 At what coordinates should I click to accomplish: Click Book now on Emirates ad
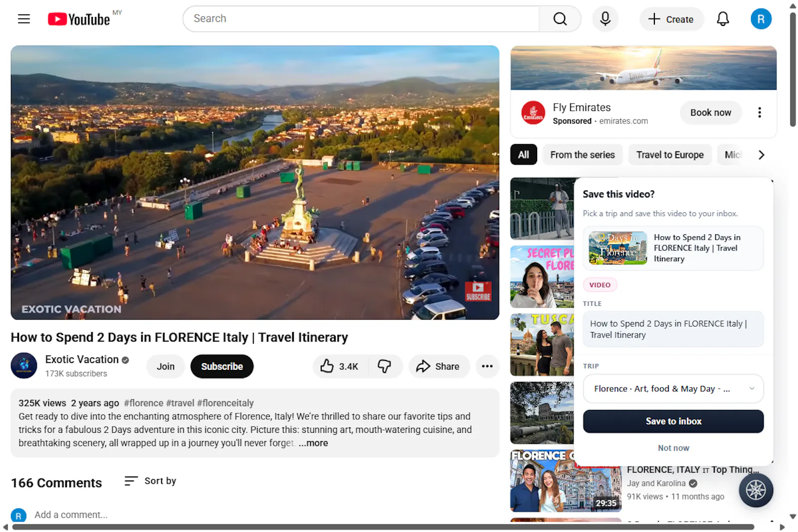710,113
